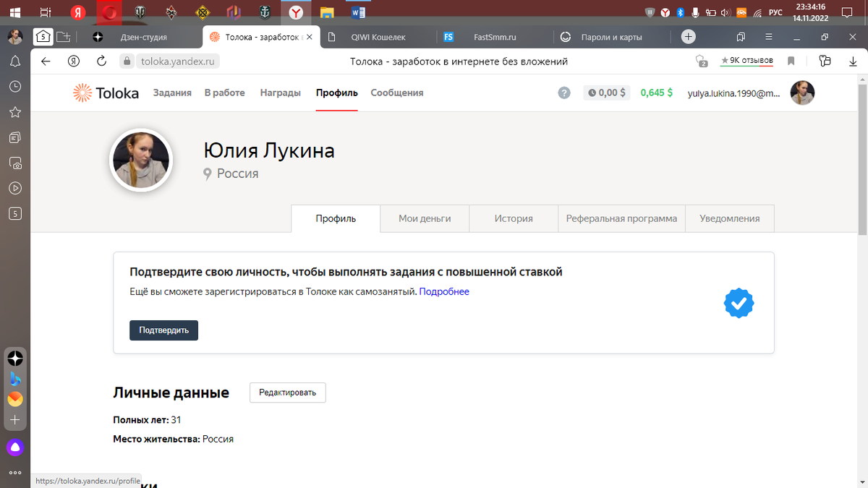The width and height of the screenshot is (868, 488).
Task: Select the Профиль item in top navigation
Action: tap(337, 93)
